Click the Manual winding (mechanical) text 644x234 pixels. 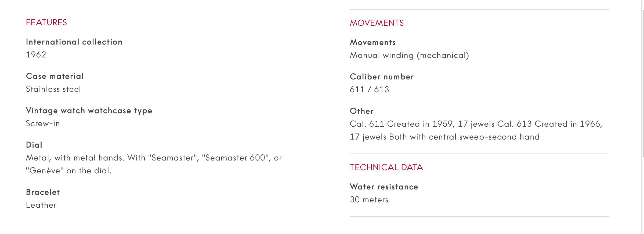(x=409, y=55)
